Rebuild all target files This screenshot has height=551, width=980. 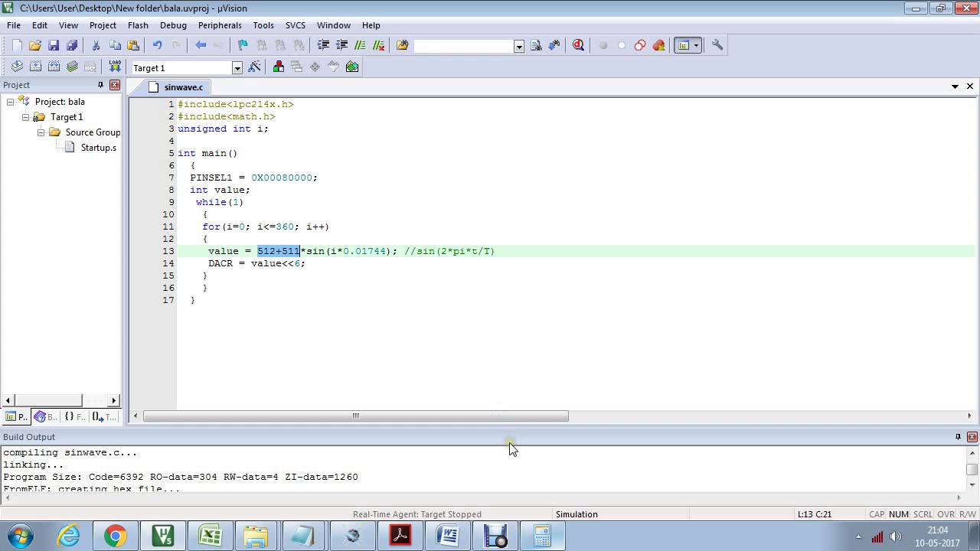click(54, 67)
